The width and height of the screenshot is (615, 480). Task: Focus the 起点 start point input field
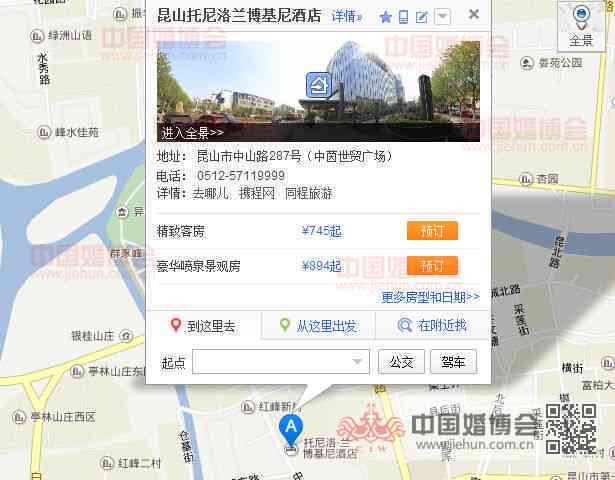click(281, 362)
